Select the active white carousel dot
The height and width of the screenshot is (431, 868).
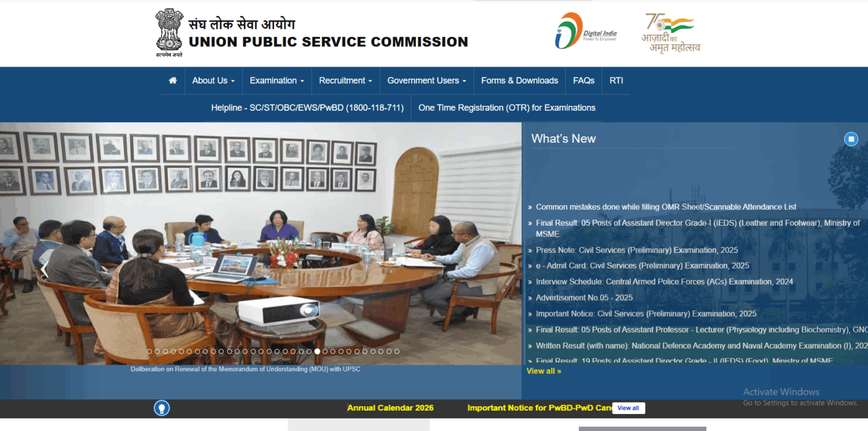pos(317,351)
